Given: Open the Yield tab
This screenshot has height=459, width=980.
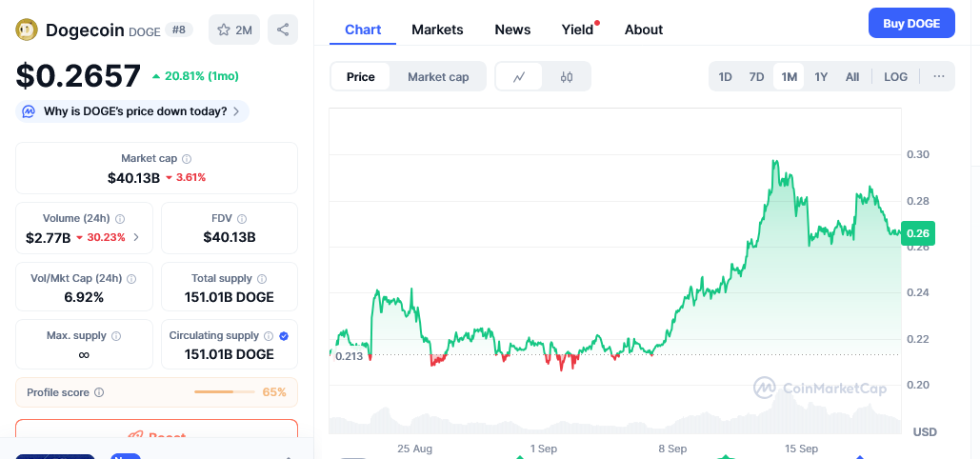Looking at the screenshot, I should click(577, 30).
